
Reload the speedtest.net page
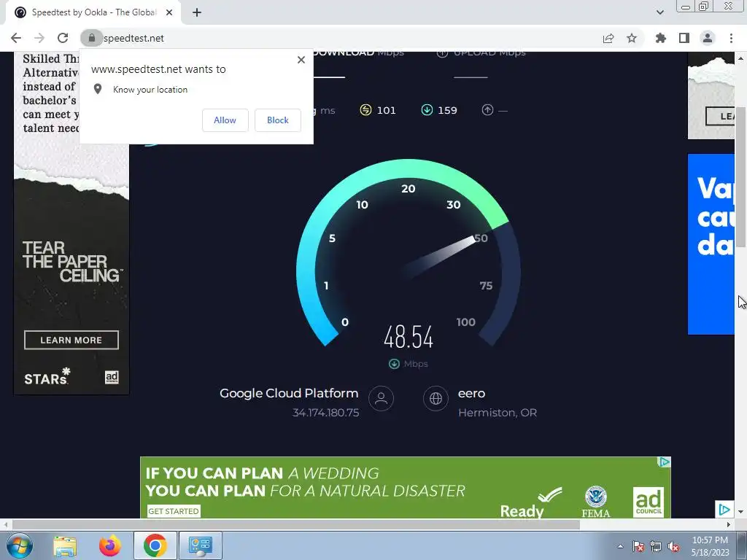pyautogui.click(x=63, y=38)
